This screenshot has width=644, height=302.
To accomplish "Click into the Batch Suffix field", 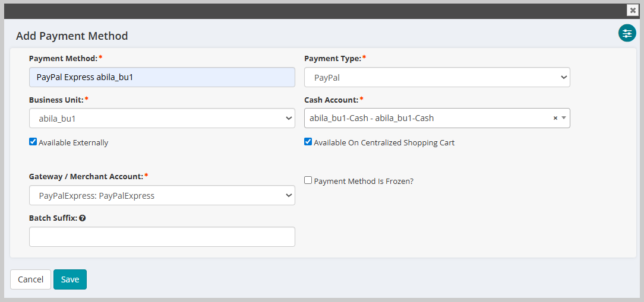I will pyautogui.click(x=162, y=237).
